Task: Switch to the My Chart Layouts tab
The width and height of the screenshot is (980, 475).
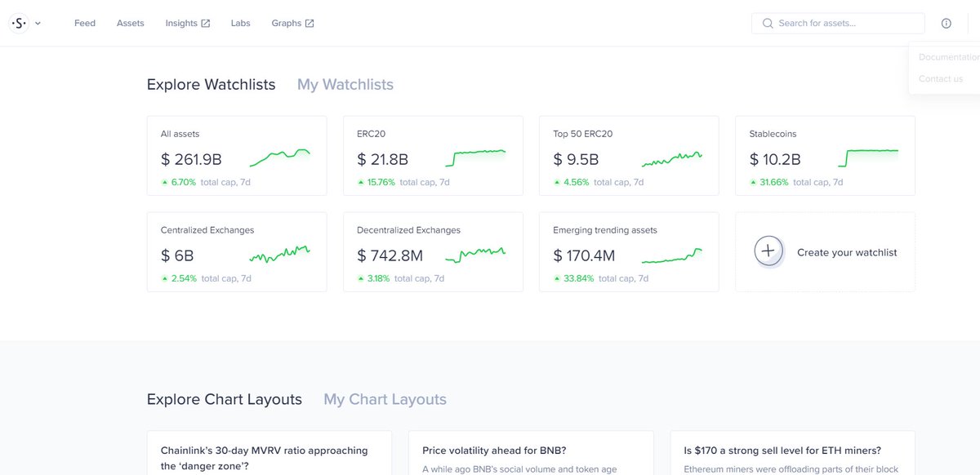Action: [385, 400]
